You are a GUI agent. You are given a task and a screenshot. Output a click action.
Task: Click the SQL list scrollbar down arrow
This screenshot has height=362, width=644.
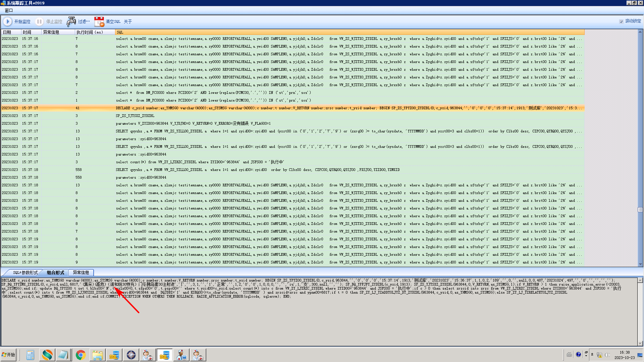tap(640, 264)
